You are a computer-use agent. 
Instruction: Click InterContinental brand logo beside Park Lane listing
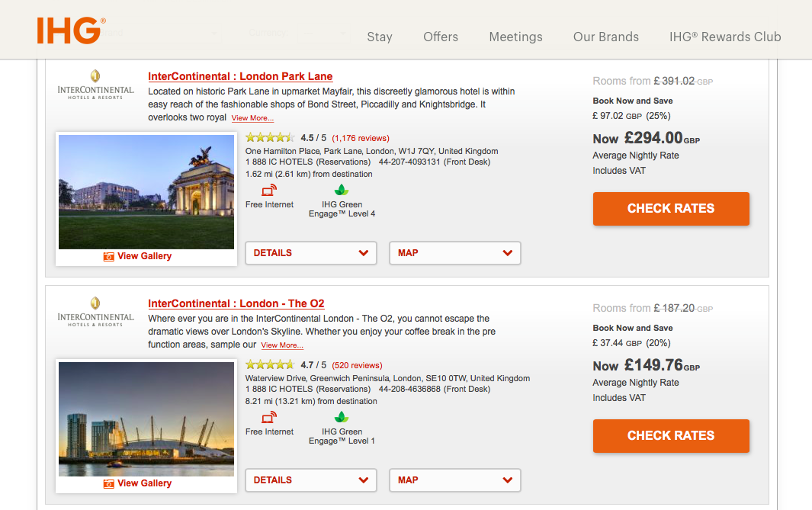[95, 85]
